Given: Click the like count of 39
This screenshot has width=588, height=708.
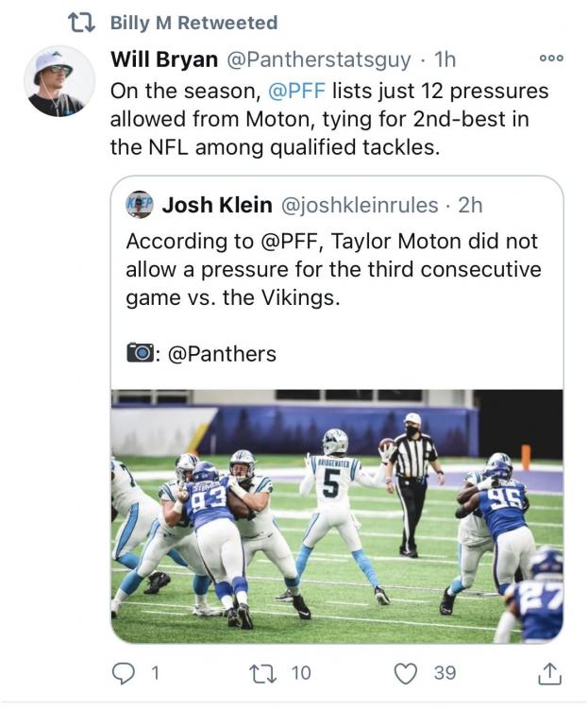Looking at the screenshot, I should pos(445,673).
